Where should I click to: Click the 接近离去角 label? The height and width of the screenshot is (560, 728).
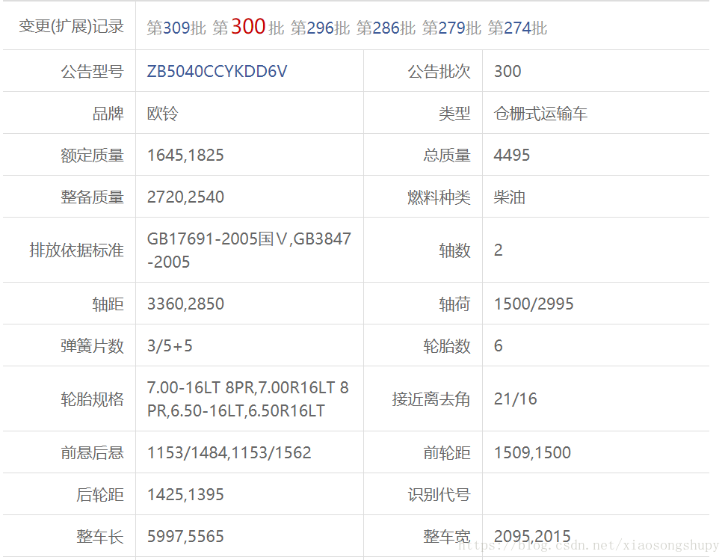[431, 399]
